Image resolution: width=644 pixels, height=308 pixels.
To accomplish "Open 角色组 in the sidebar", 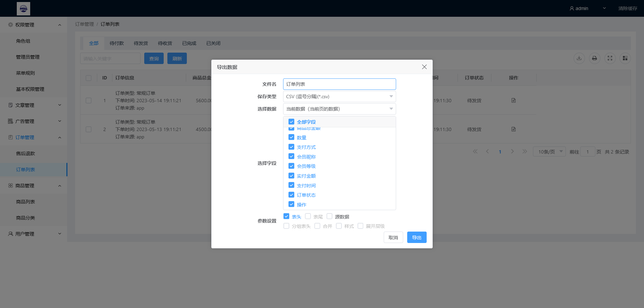I will click(34, 41).
